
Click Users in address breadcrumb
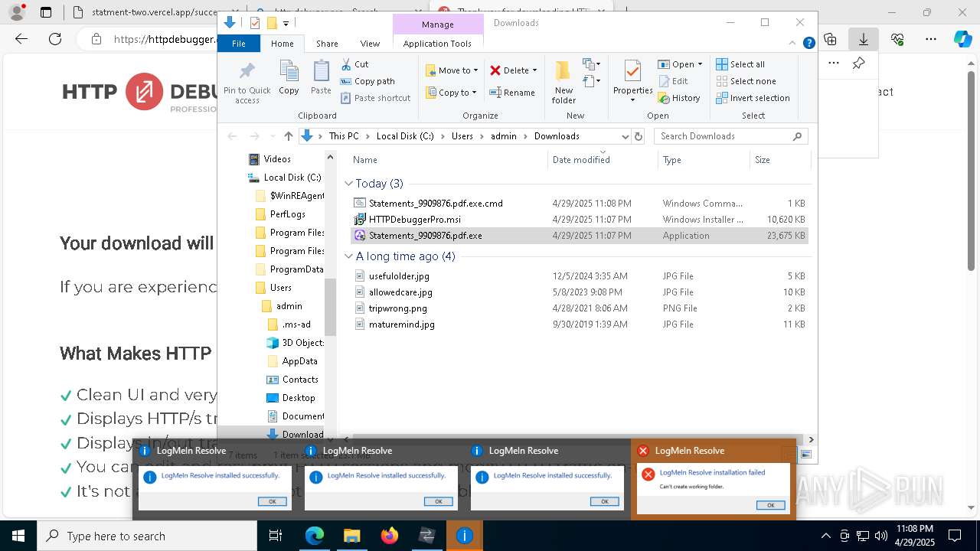pyautogui.click(x=462, y=136)
